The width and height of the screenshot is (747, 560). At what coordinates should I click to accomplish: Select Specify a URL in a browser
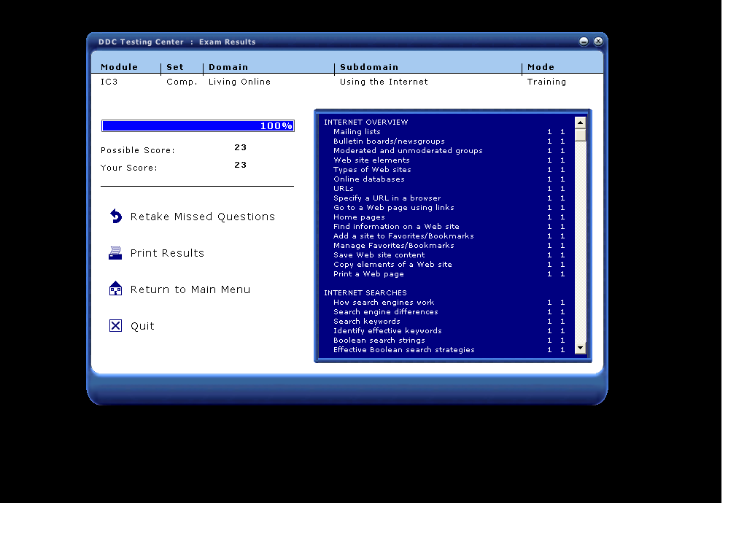coord(449,198)
